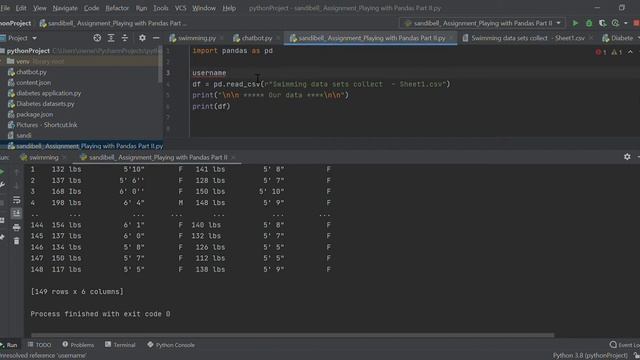The image size is (640, 360).
Task: Click the up-arrow icon in the Run panel toolbar
Action: [16, 172]
